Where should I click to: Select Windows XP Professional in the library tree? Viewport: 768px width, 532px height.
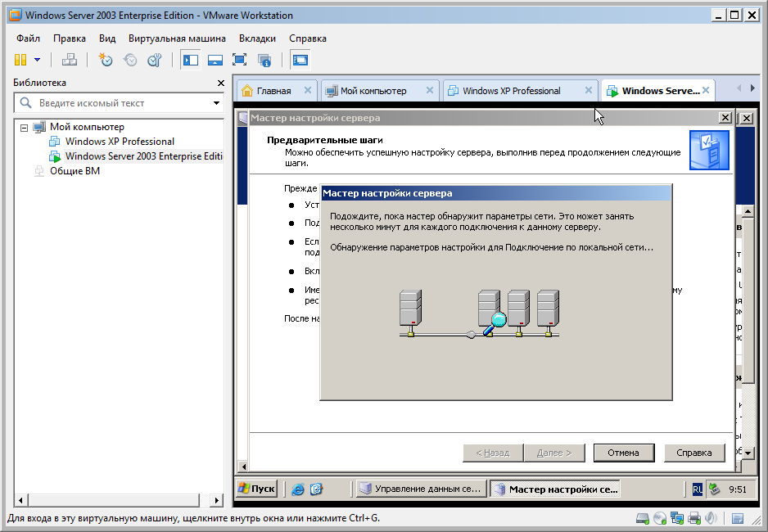(x=120, y=142)
